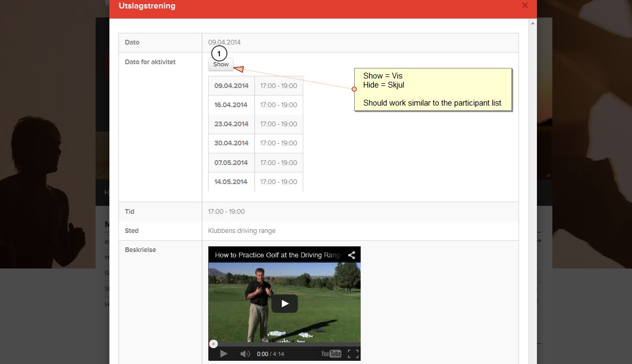Click the orange arrowhead pointing at Show
This screenshot has height=364, width=632.
point(239,68)
